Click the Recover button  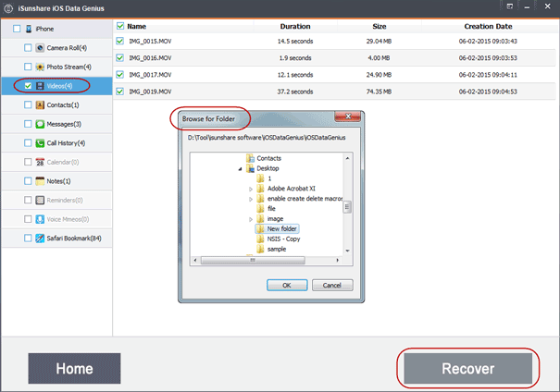(467, 369)
